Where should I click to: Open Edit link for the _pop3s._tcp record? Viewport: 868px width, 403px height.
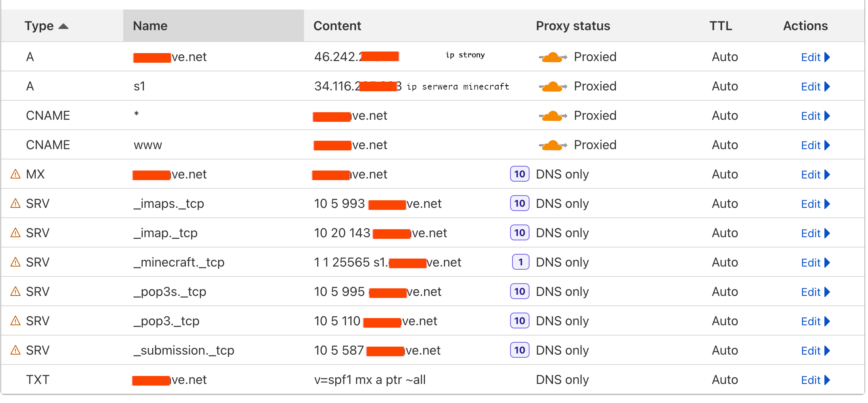click(x=811, y=292)
